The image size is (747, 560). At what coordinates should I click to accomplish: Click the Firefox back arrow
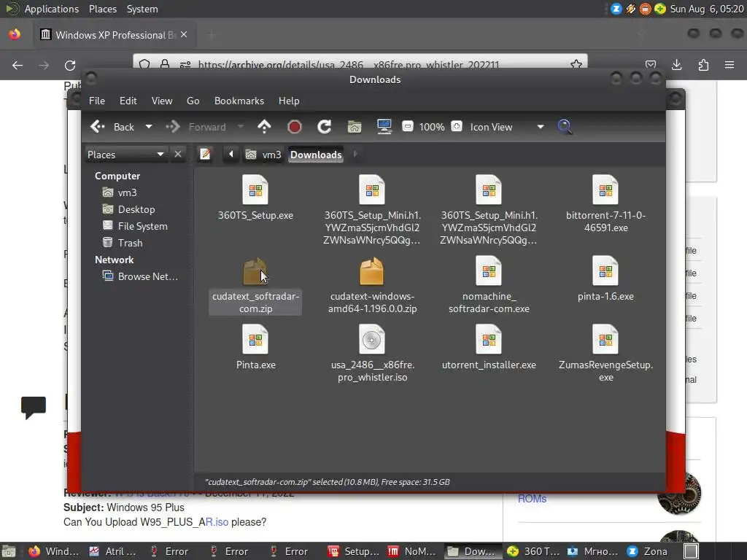pos(18,65)
